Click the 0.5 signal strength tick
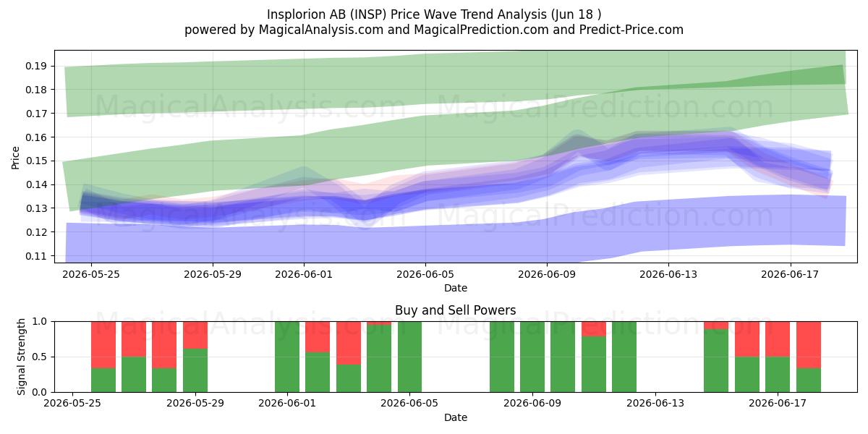 (41, 357)
